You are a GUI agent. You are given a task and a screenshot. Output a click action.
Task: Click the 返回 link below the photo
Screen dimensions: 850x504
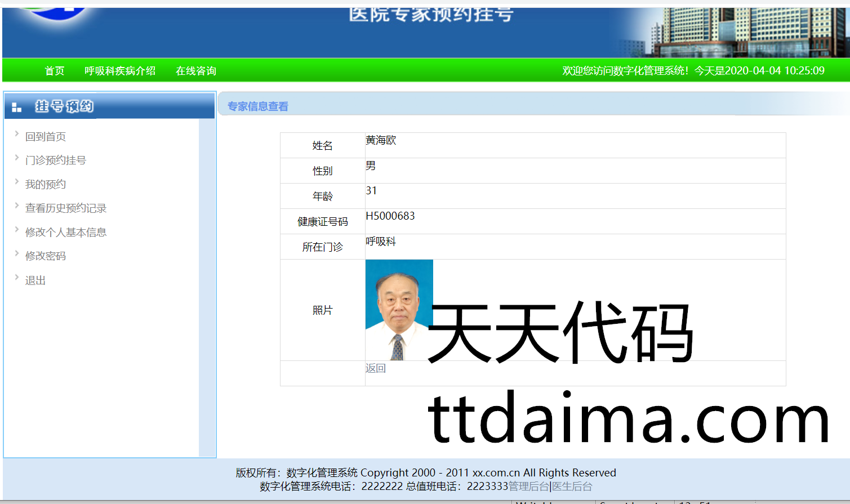click(376, 368)
